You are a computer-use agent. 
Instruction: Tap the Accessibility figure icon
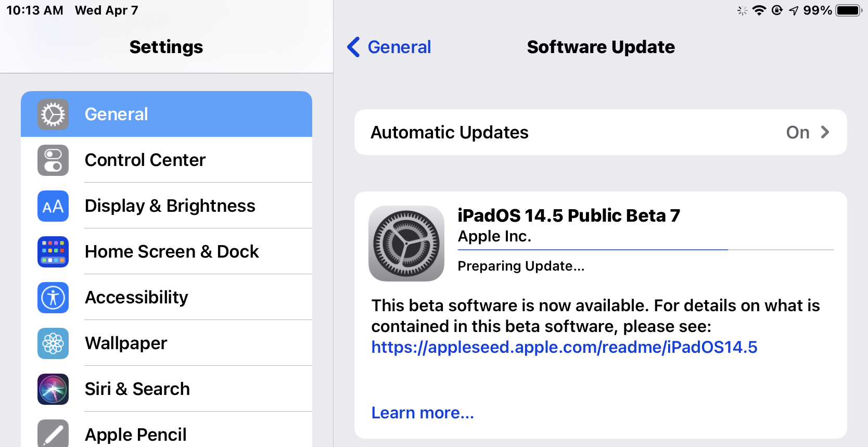pyautogui.click(x=53, y=298)
